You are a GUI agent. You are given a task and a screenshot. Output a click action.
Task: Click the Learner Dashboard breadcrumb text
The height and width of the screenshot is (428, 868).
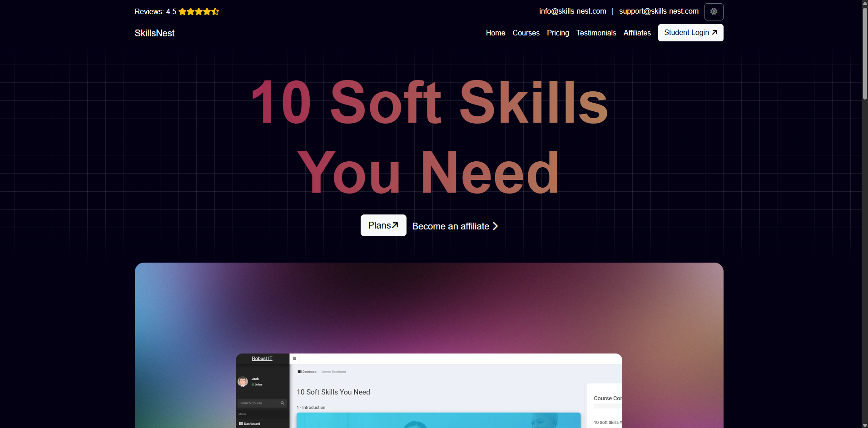333,372
